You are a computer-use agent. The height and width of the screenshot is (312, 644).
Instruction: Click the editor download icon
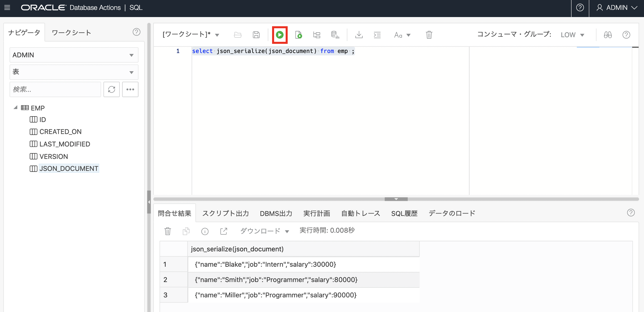359,35
